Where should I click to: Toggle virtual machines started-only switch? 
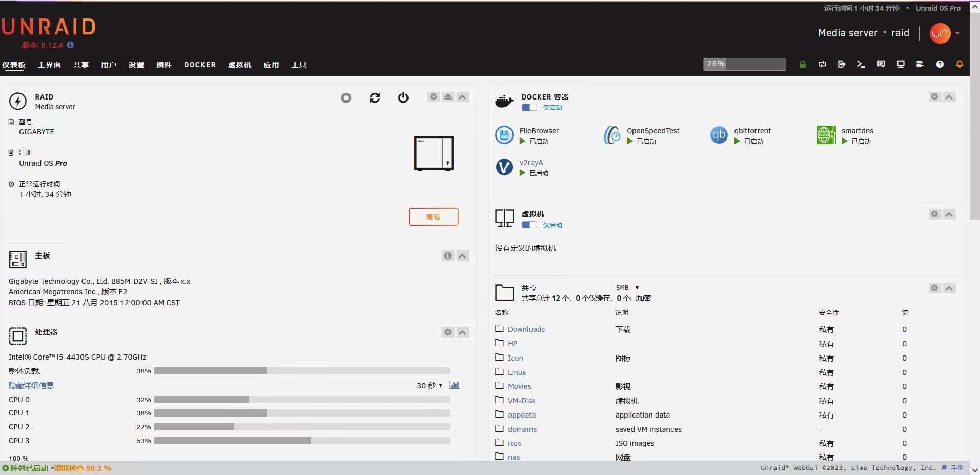529,225
